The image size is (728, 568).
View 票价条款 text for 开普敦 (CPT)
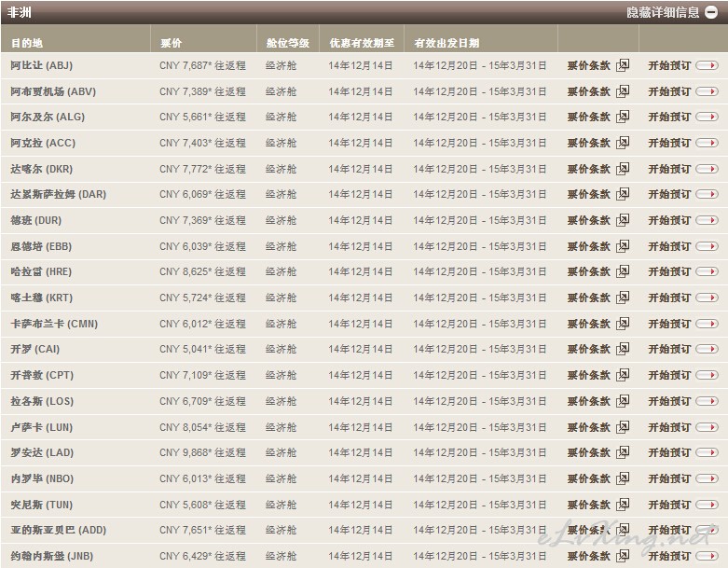coord(589,375)
